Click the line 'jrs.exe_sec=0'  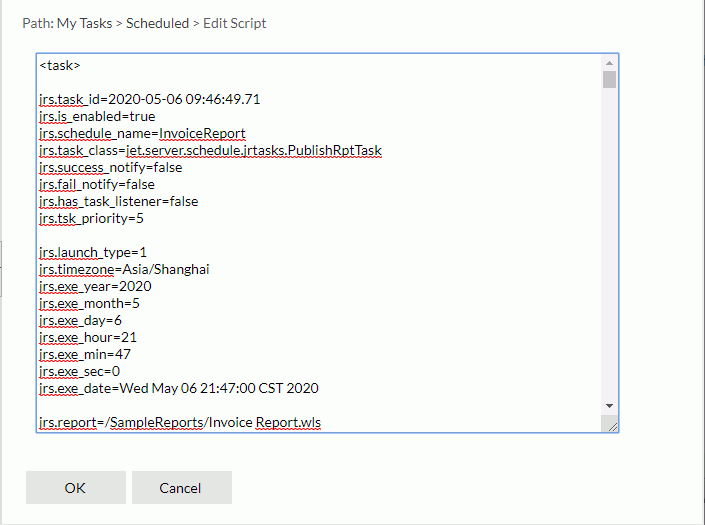pyautogui.click(x=80, y=371)
